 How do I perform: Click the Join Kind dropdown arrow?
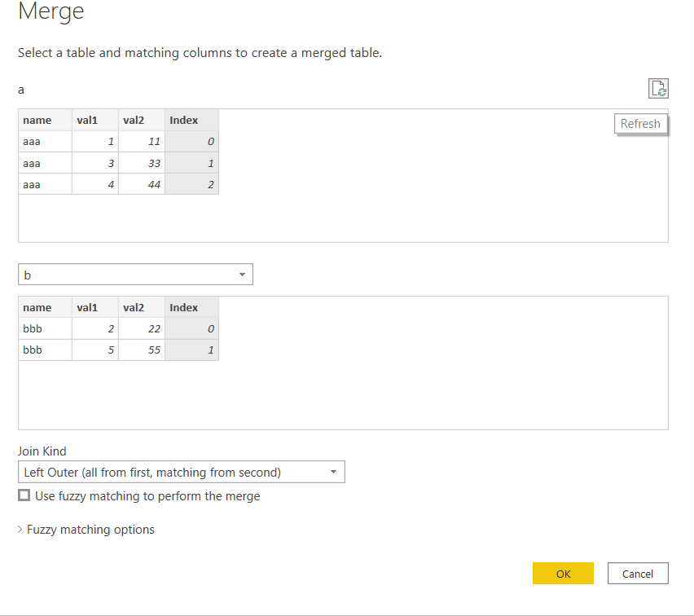point(333,472)
